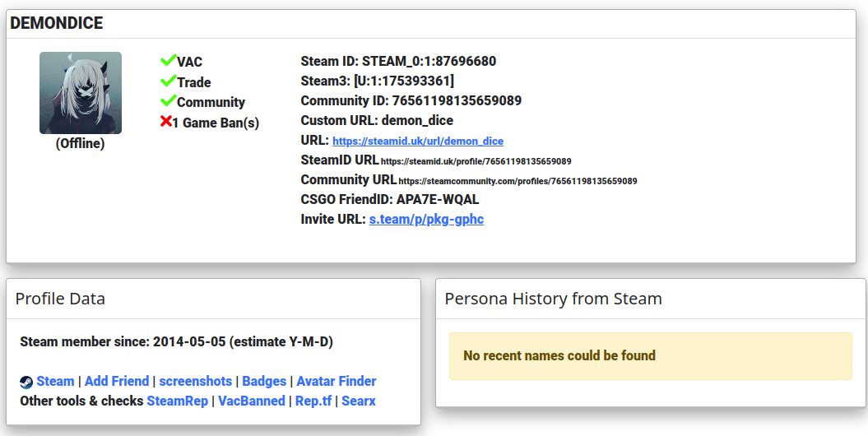Click the Steam ID STEAM_0:1:87696680 text
This screenshot has height=436, width=868.
[398, 61]
